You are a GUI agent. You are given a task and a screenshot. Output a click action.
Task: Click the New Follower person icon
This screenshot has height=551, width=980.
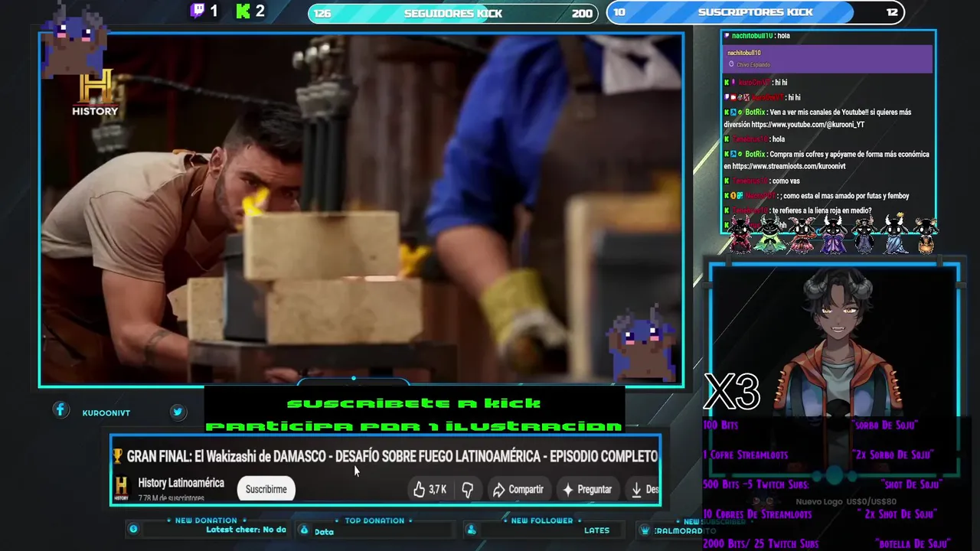[472, 530]
